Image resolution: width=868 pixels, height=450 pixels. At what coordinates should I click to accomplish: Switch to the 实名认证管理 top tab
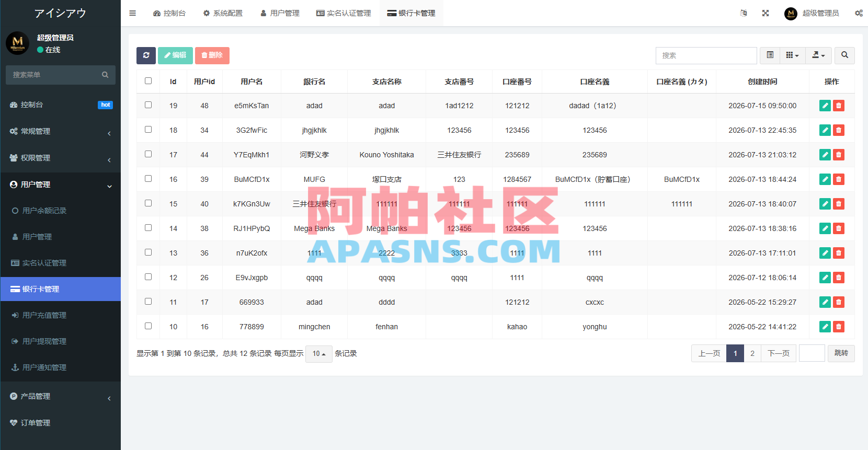[344, 13]
